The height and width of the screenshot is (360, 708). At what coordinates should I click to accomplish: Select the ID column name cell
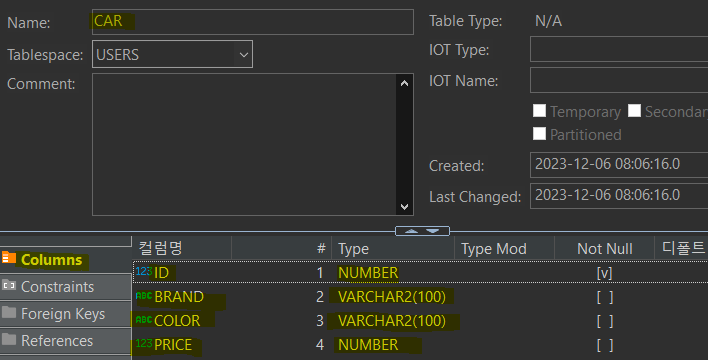coord(161,273)
